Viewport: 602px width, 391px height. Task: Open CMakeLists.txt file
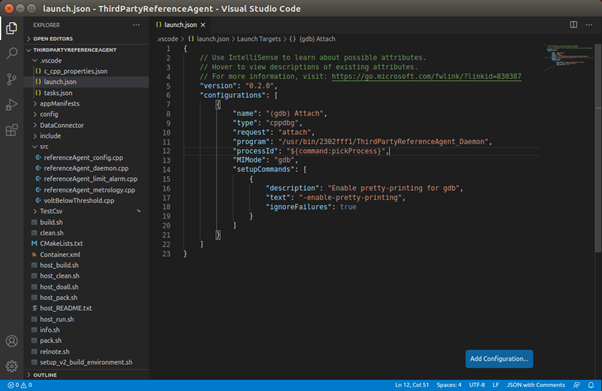pos(86,244)
